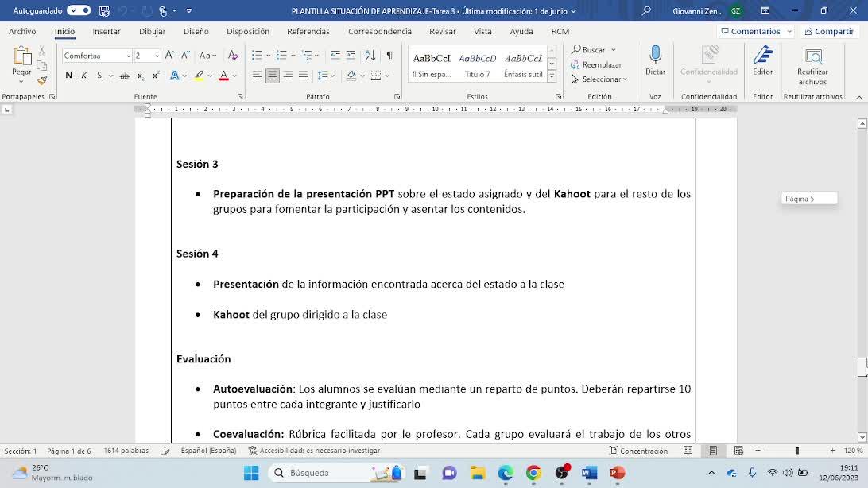868x488 pixels.
Task: Click the save icon in title bar
Action: point(104,10)
